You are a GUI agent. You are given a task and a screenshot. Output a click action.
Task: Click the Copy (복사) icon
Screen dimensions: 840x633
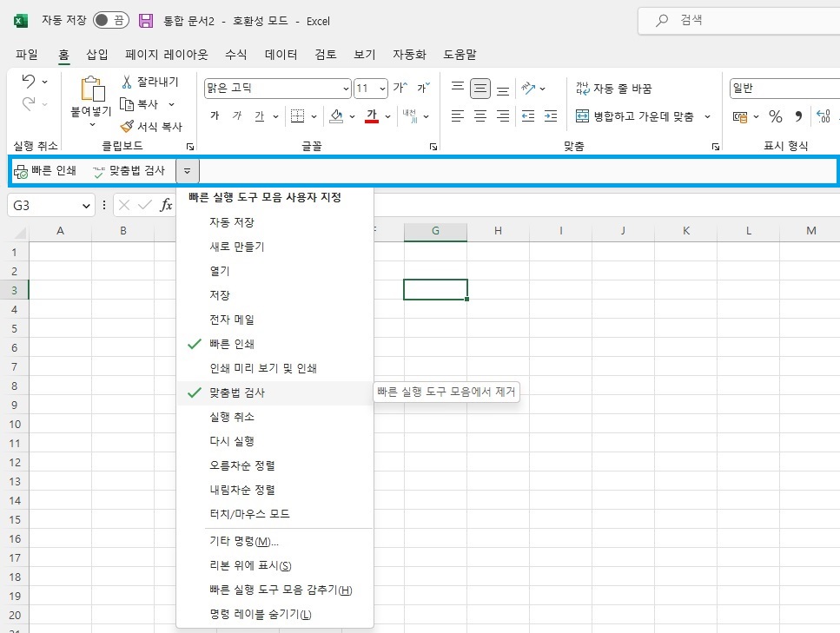click(x=127, y=104)
